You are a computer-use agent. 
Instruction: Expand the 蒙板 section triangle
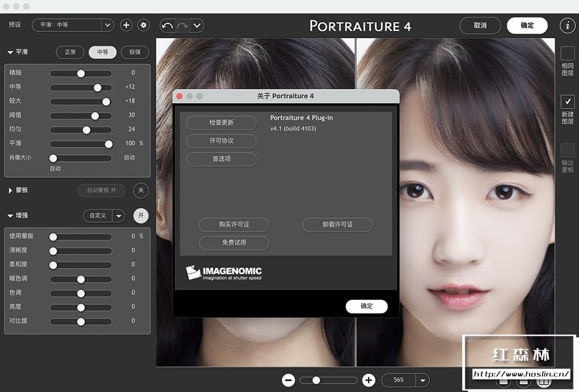coord(11,191)
